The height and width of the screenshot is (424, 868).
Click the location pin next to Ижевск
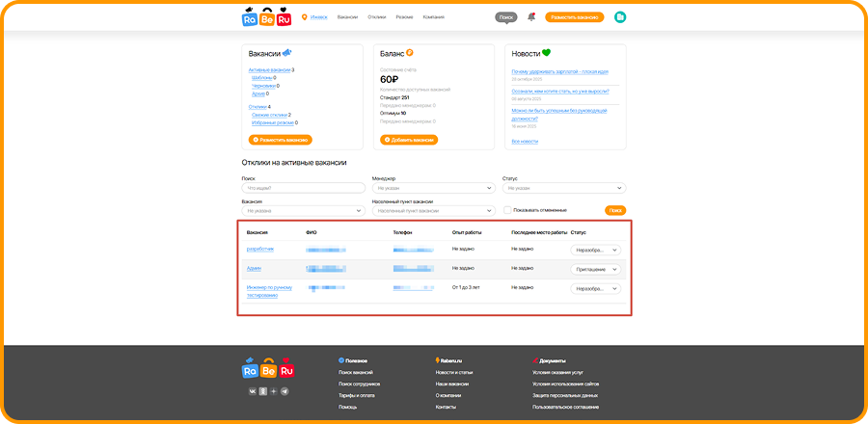pyautogui.click(x=305, y=17)
